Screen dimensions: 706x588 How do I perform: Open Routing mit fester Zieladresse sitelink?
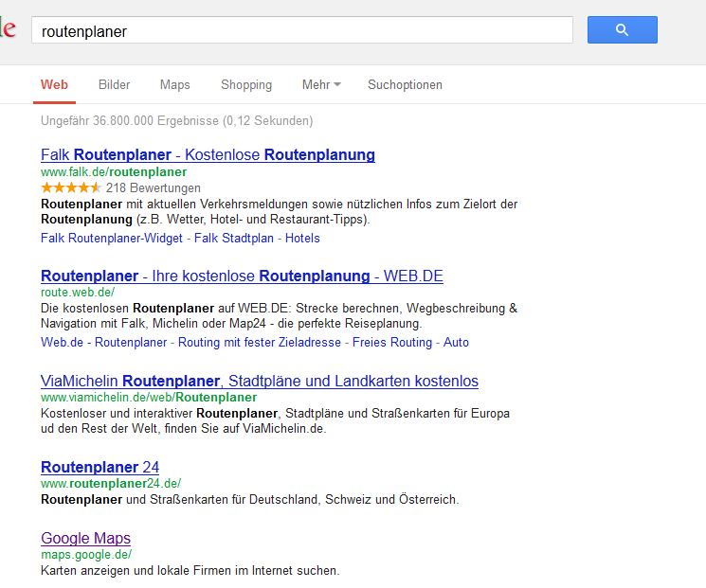[260, 343]
